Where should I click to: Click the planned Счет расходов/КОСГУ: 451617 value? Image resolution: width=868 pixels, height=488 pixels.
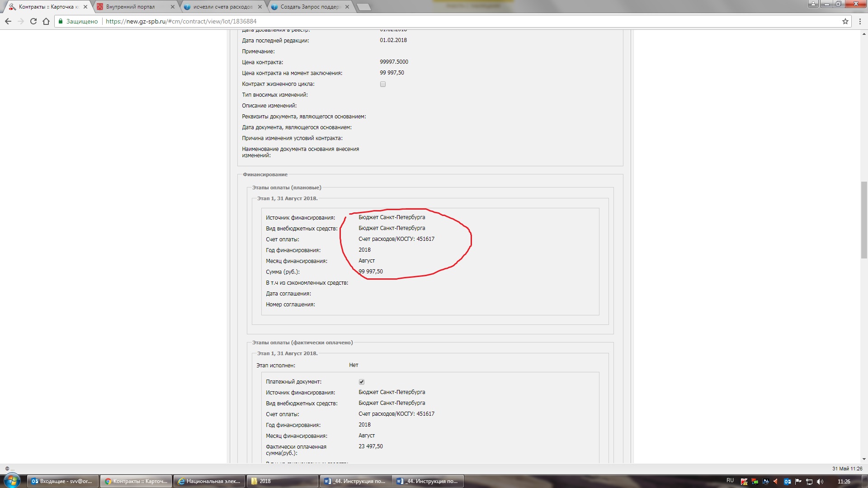coord(396,239)
